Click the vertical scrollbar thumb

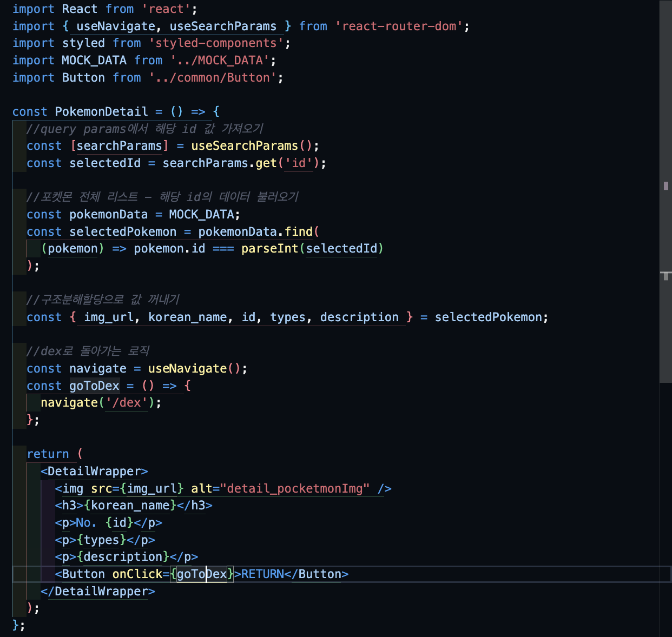[x=666, y=192]
